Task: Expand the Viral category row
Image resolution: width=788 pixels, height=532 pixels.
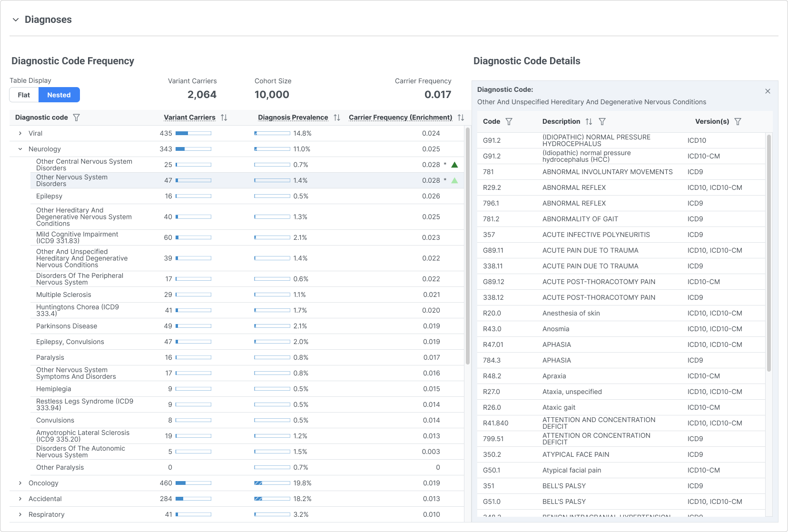Action: [x=20, y=133]
